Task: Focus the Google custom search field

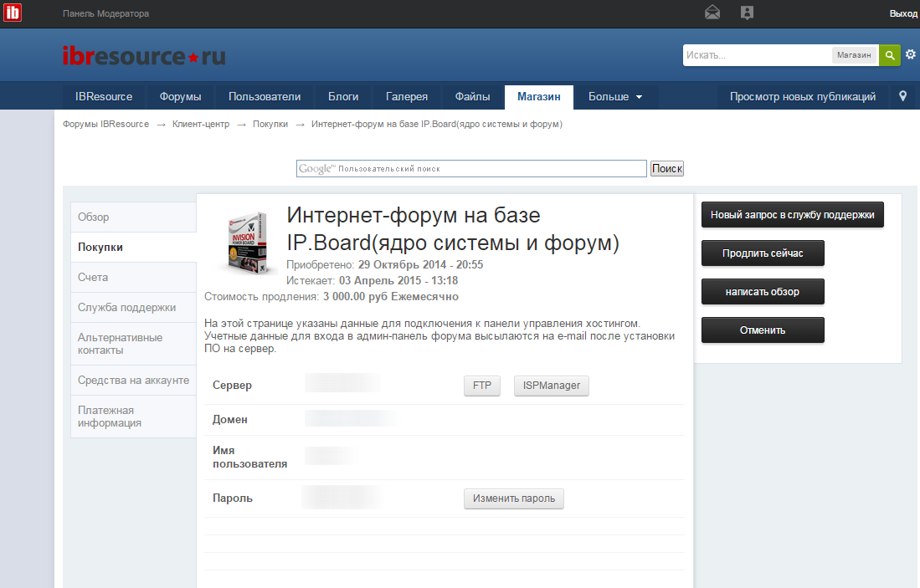Action: pos(471,168)
